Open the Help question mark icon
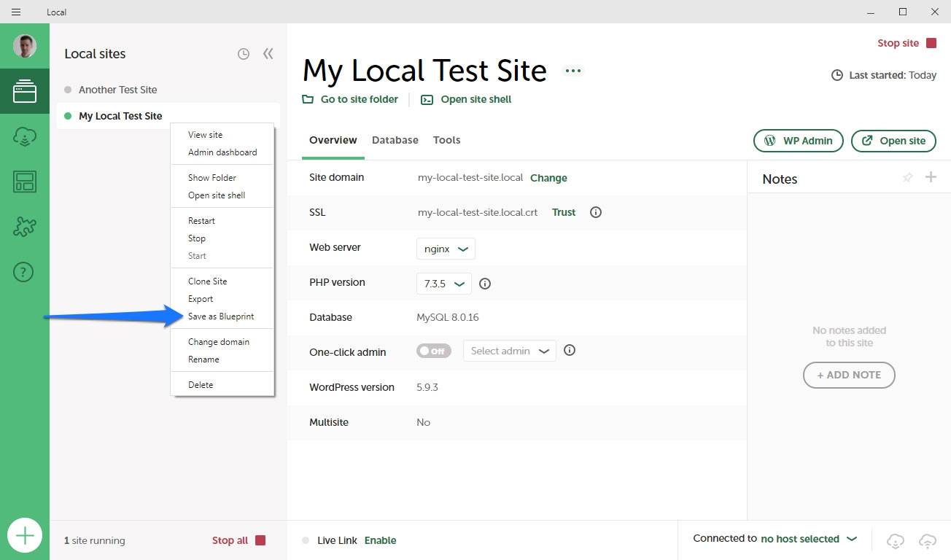 (24, 272)
